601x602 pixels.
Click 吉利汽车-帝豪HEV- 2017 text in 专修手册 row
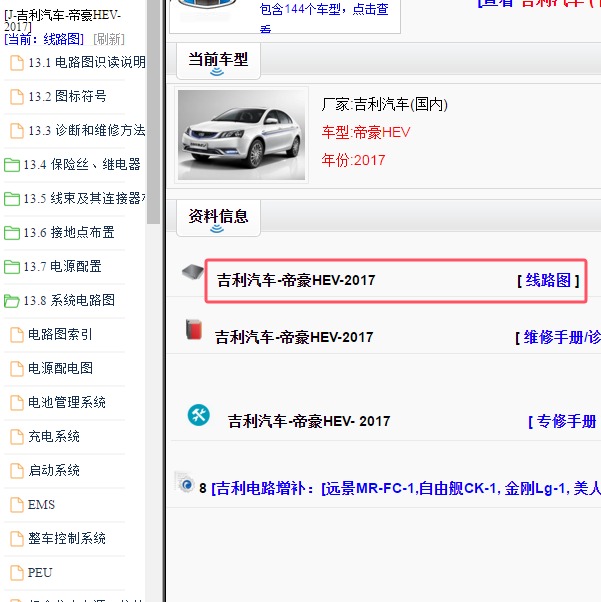(309, 422)
